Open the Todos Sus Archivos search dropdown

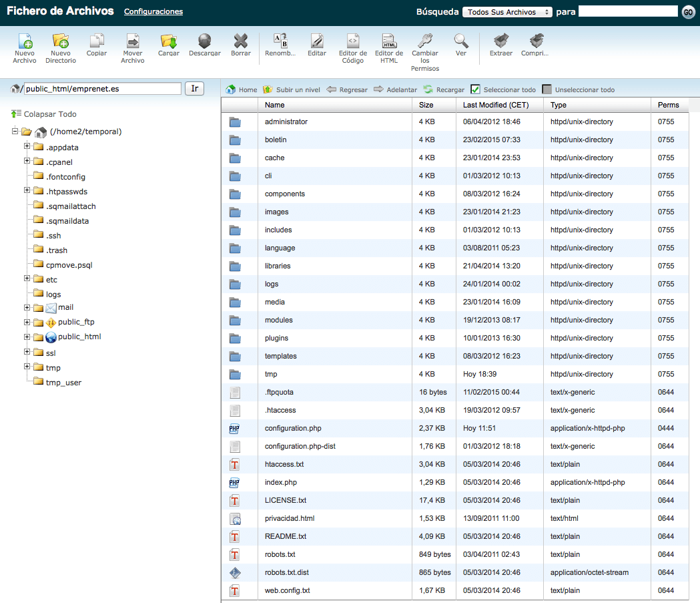pyautogui.click(x=508, y=12)
